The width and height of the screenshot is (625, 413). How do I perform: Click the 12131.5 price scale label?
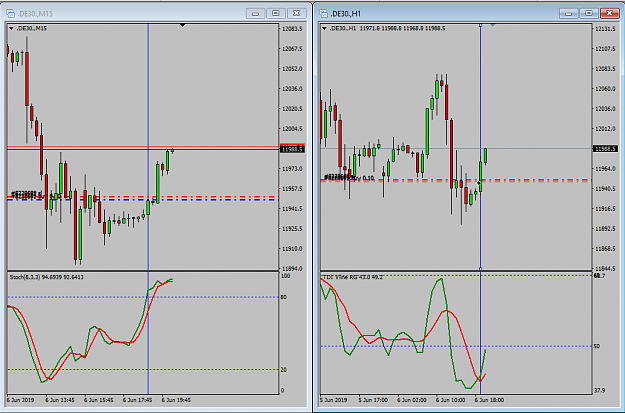point(605,29)
